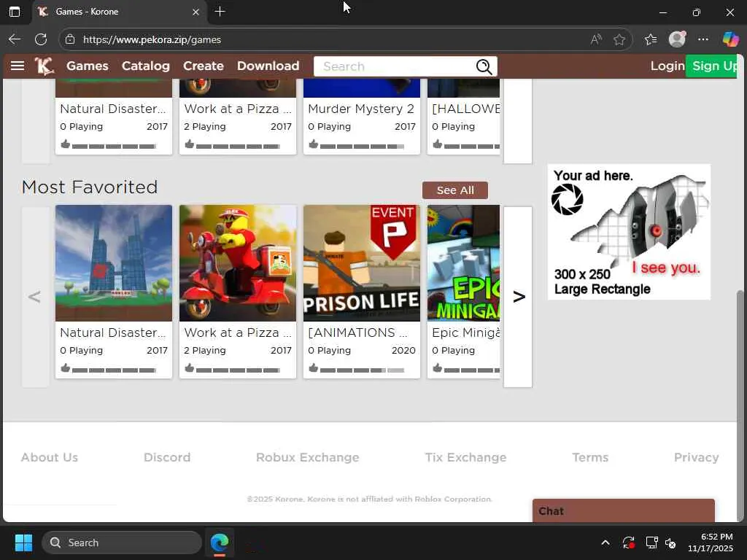The height and width of the screenshot is (560, 747).
Task: Go back with the browser back arrow
Action: coord(15,39)
